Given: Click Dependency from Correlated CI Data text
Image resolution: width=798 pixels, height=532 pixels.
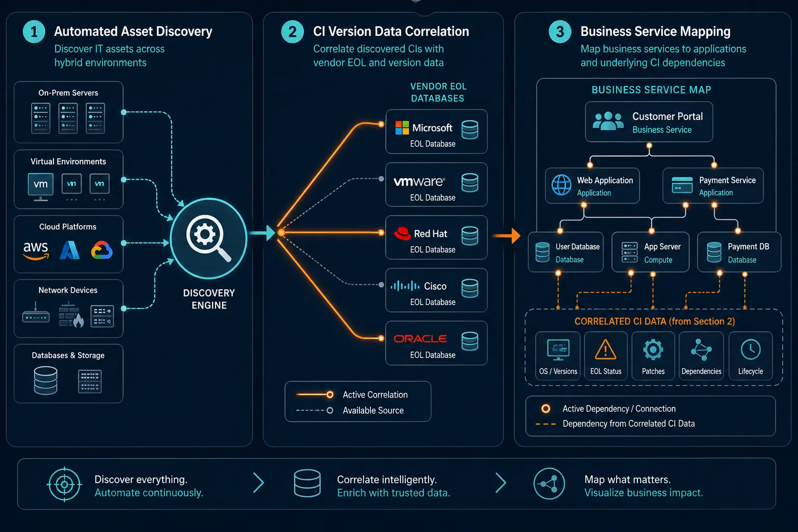Looking at the screenshot, I should click(x=629, y=424).
